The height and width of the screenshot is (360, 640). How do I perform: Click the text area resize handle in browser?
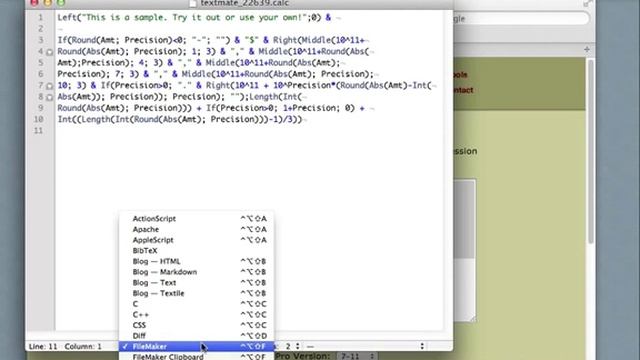click(472, 318)
